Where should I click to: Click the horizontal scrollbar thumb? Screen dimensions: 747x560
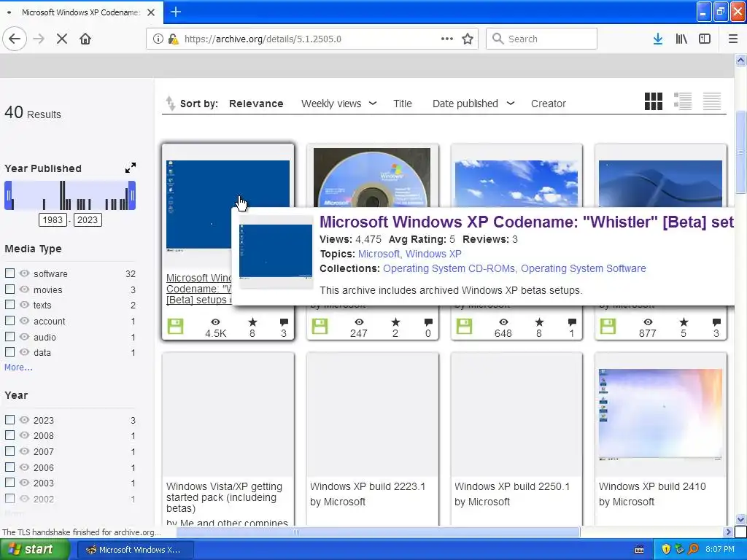378,532
